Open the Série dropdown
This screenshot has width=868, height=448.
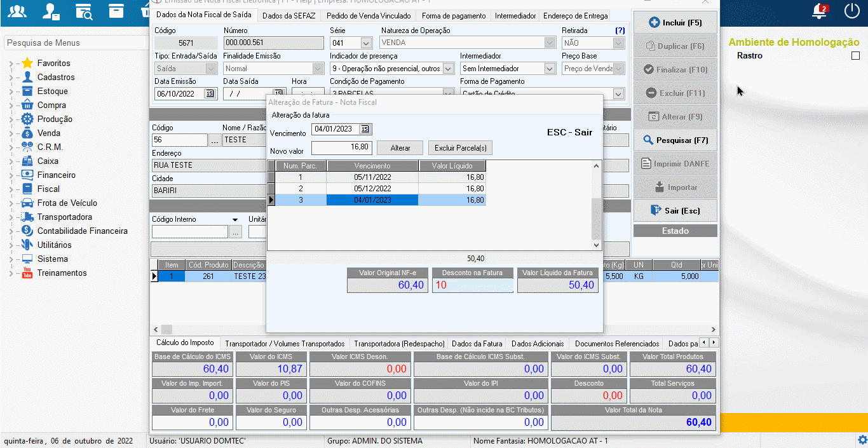point(366,43)
